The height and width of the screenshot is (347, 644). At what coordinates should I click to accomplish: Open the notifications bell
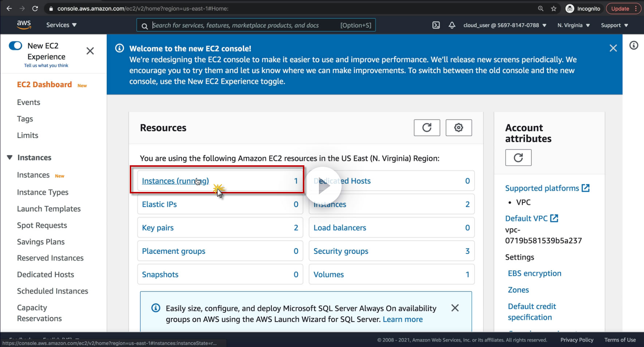[x=452, y=25]
